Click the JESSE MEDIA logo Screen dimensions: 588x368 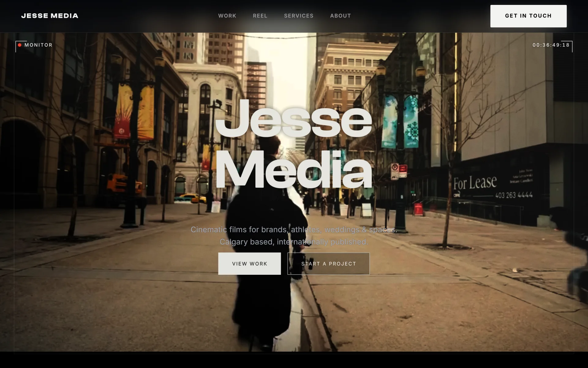[50, 16]
